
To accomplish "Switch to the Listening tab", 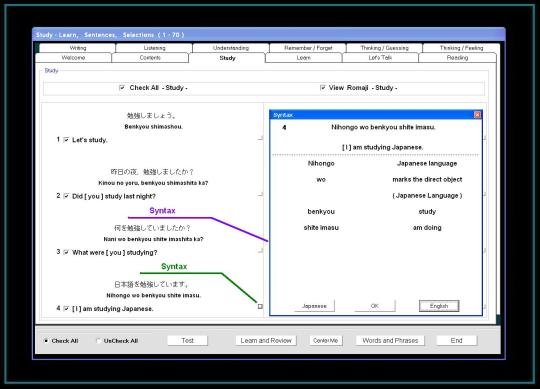I will click(154, 48).
